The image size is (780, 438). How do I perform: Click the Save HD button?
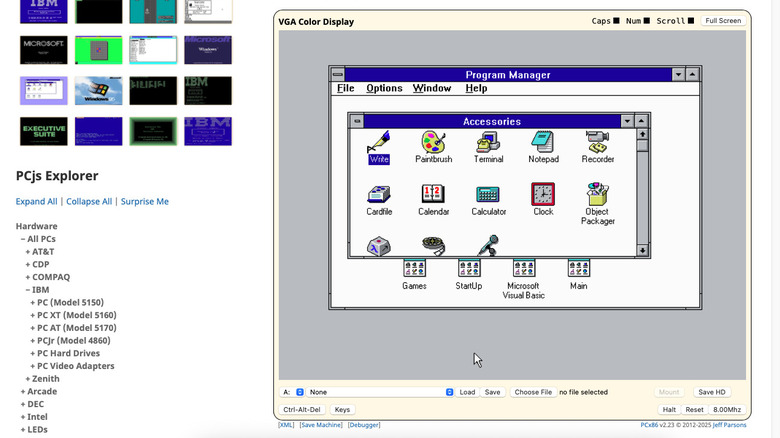tap(712, 392)
